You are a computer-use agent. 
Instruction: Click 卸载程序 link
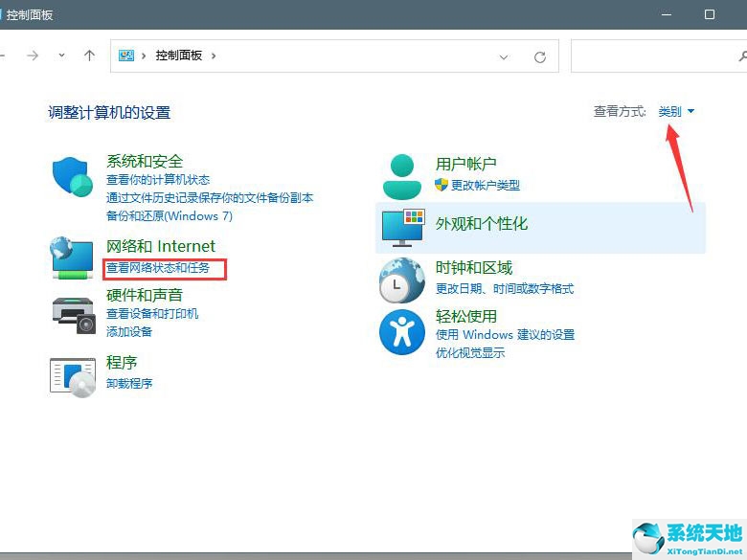128,383
